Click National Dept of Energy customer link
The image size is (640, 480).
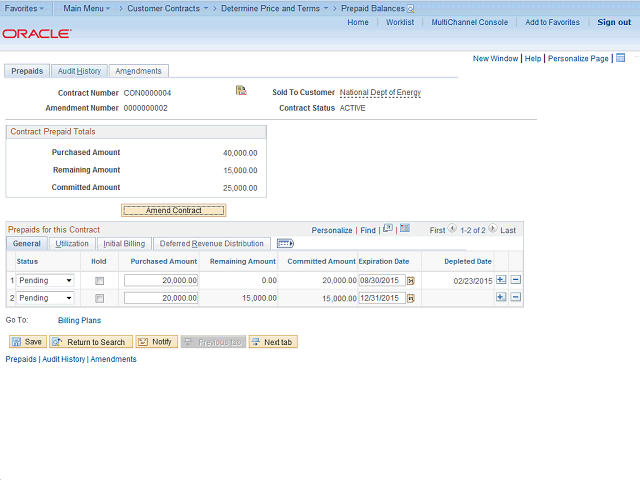click(x=380, y=93)
